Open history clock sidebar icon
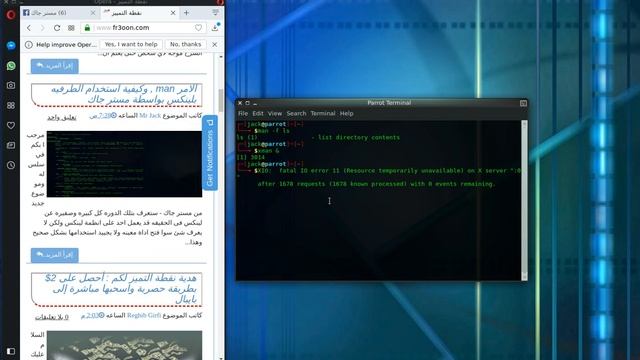 [11, 165]
